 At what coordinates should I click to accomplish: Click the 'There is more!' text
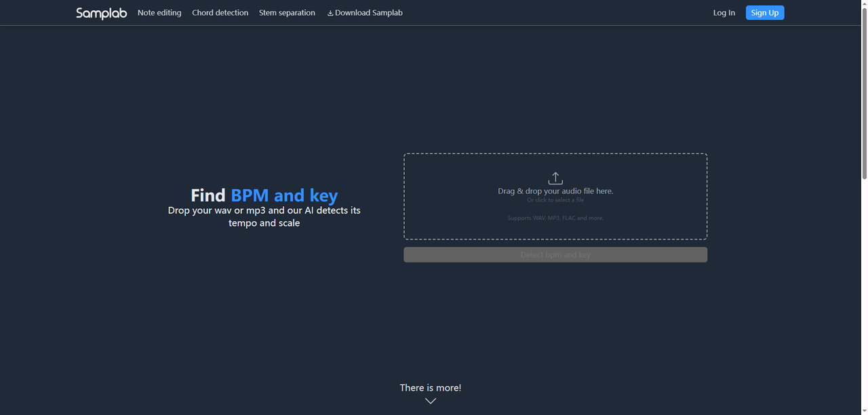(431, 388)
